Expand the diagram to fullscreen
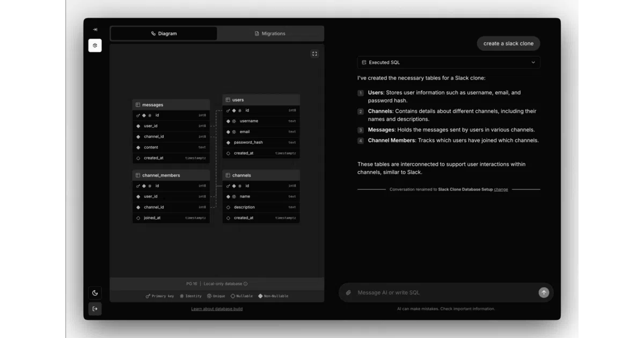644x338 pixels. [314, 54]
